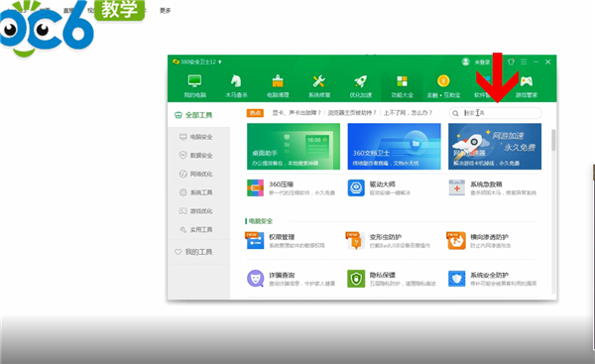The height and width of the screenshot is (364, 595).
Task: Open the 上不了网,怎么办? hot link
Action: [x=408, y=113]
